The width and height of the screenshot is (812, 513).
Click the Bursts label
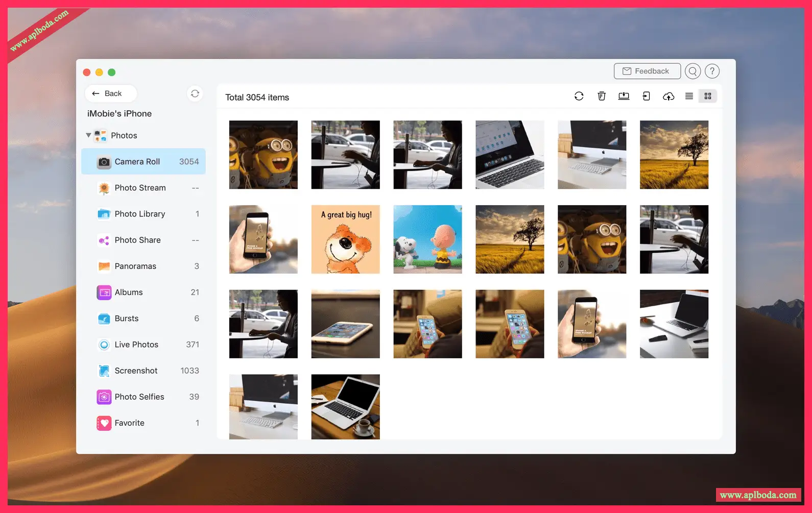[127, 319]
